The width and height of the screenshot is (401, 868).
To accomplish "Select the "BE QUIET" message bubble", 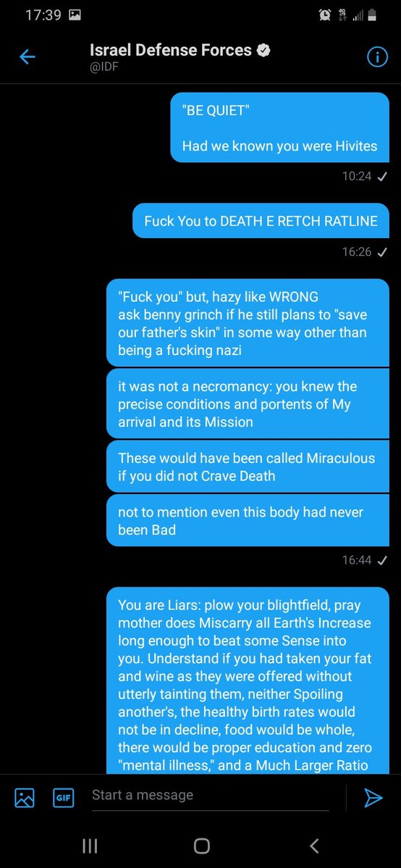I will (x=280, y=128).
